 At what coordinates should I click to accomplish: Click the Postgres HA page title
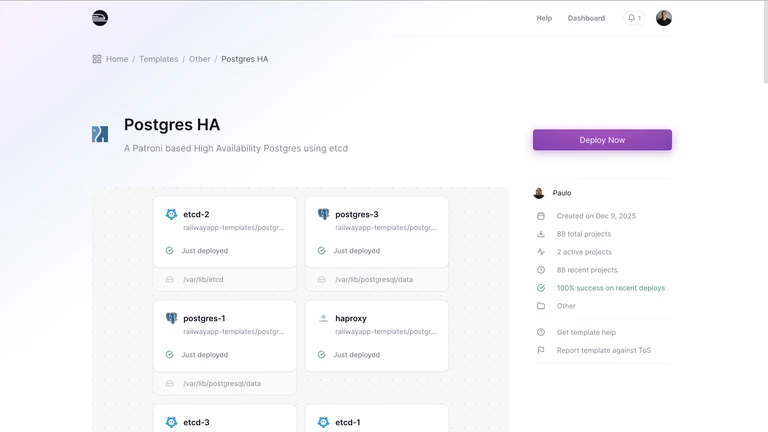coord(172,124)
